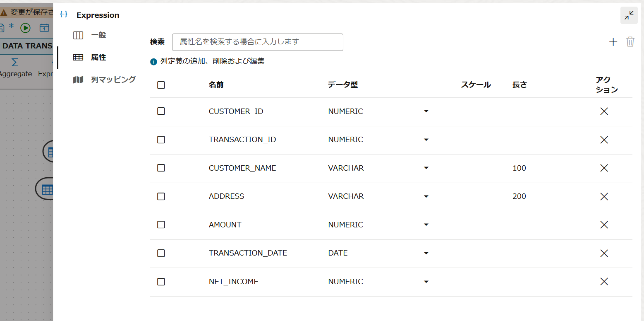Remove the TRANSACTION_DATE row using its X
This screenshot has width=644, height=321.
pyautogui.click(x=604, y=253)
